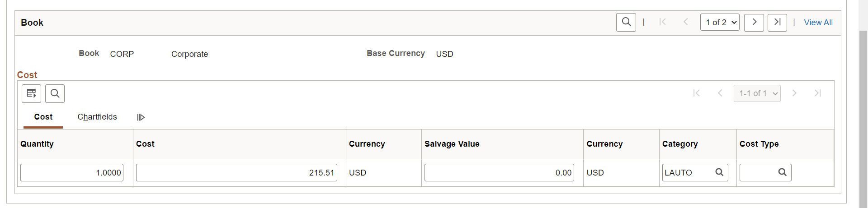Open the '1 of 2' Book dropdown

(720, 22)
